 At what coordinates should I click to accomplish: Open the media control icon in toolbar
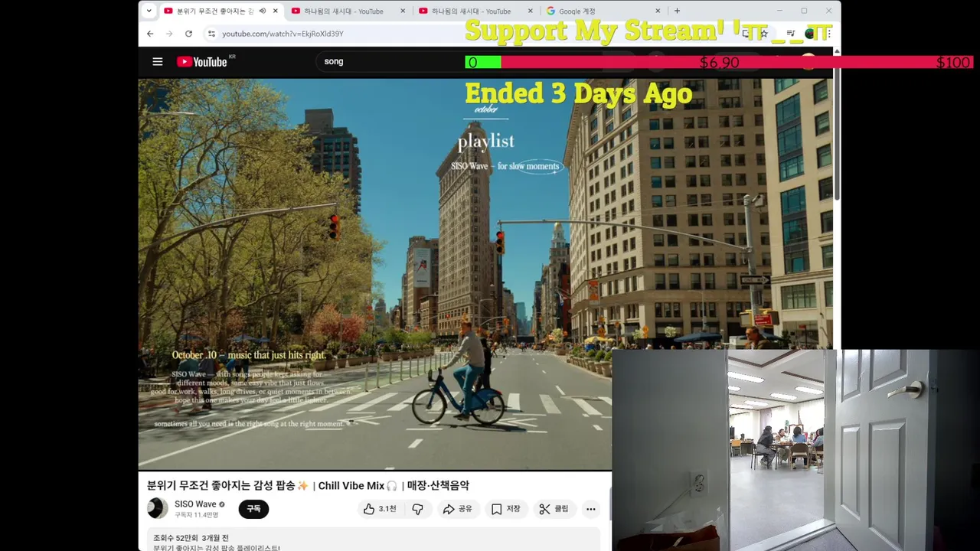click(791, 34)
